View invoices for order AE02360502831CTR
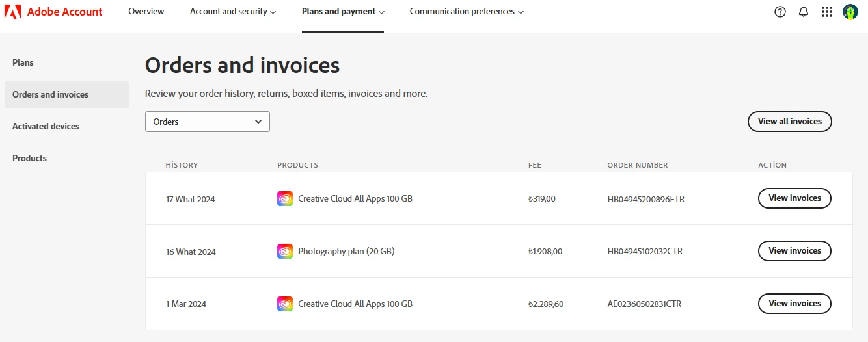 click(x=794, y=304)
